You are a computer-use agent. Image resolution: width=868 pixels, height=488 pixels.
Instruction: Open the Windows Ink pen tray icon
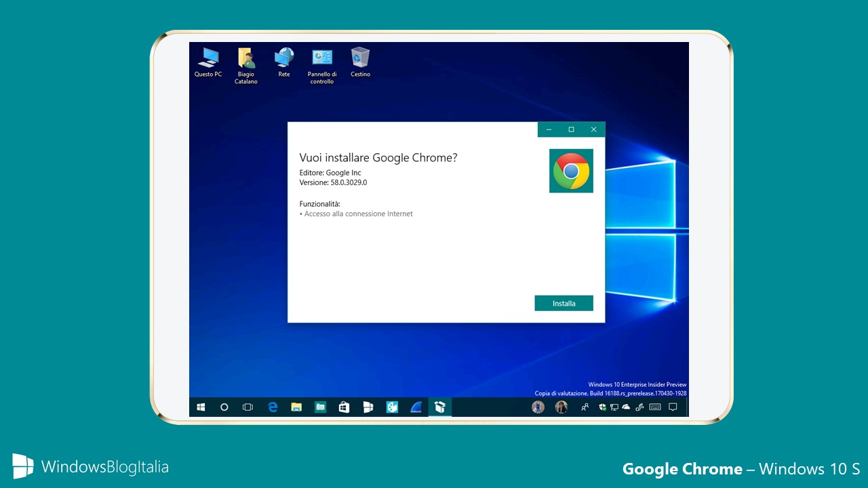[x=639, y=407]
